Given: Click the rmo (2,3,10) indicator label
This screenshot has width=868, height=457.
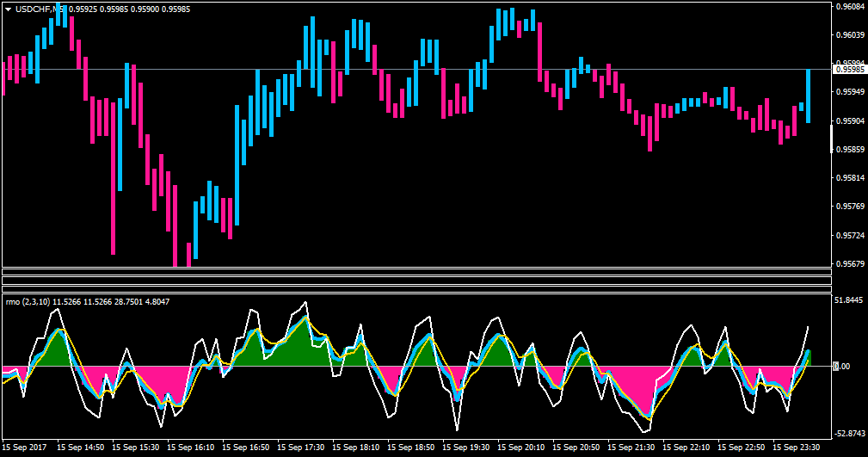Looking at the screenshot, I should pyautogui.click(x=28, y=302).
